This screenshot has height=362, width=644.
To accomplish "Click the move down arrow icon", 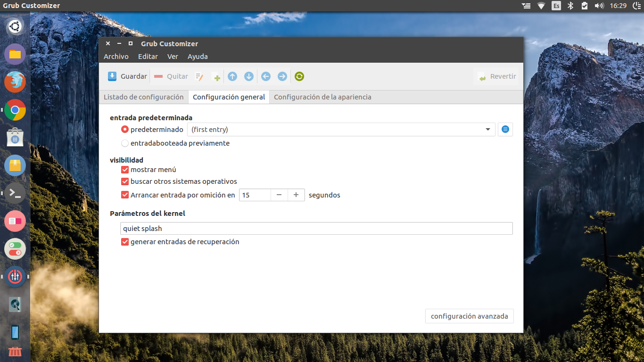I will click(x=249, y=76).
